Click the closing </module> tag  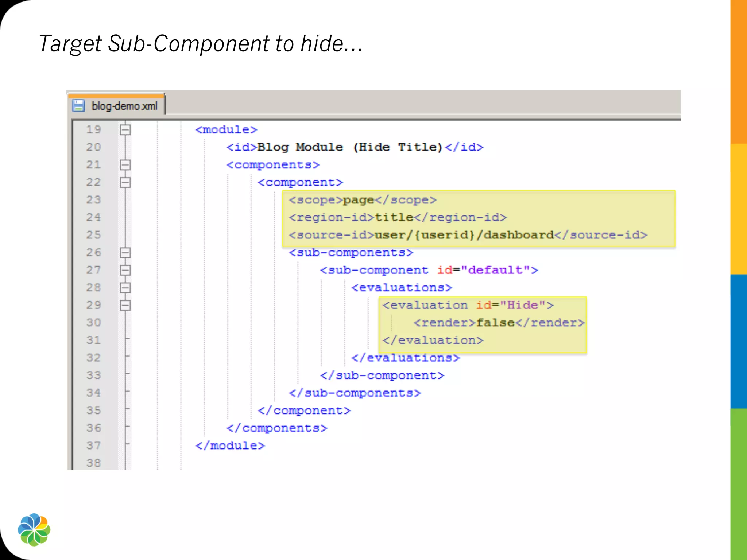coord(230,446)
